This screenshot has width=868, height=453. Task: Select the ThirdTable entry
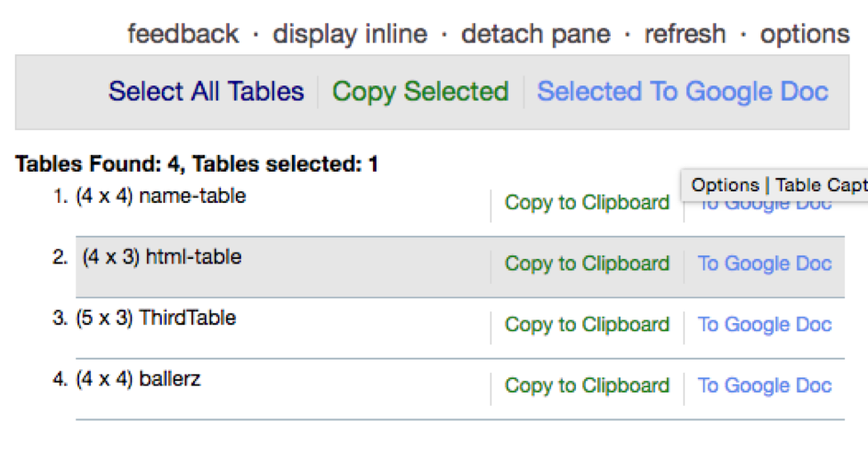(156, 318)
